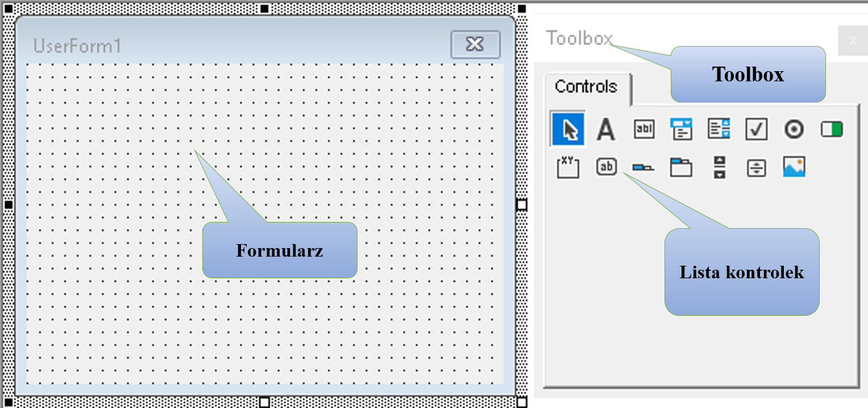868x408 pixels.
Task: Click the UserForm1 title bar text
Action: coord(77,46)
